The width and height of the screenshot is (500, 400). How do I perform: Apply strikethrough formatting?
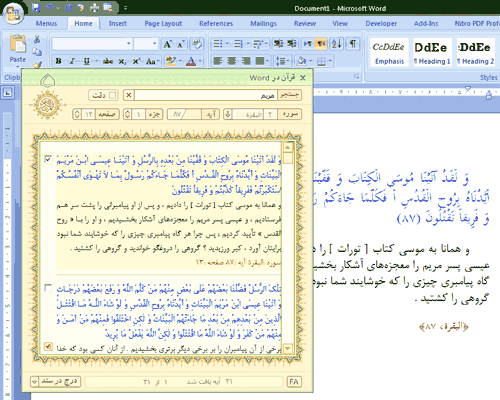point(108,61)
